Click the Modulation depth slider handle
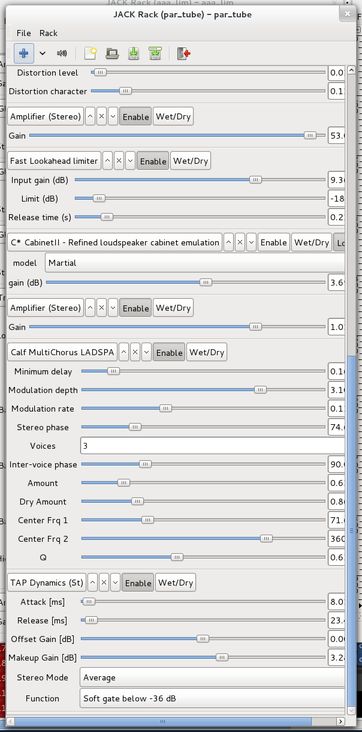Screen dimensions: 362x732 point(261,390)
